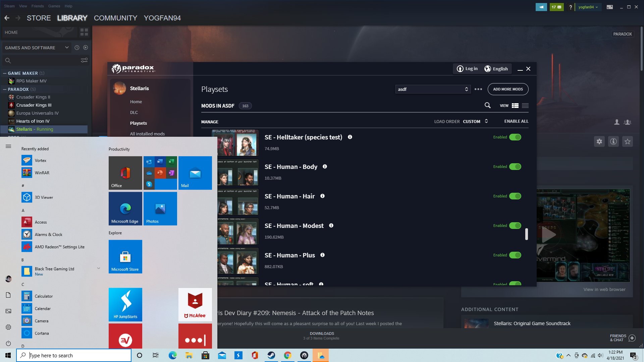Screen dimensions: 644x362
Task: Collapse the Game Maker category
Action: click(5, 73)
